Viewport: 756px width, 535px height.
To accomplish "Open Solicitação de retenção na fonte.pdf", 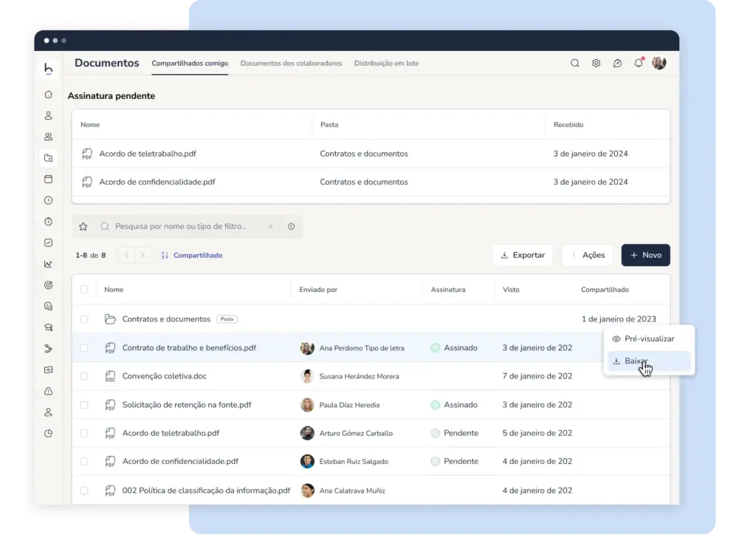I will point(187,405).
